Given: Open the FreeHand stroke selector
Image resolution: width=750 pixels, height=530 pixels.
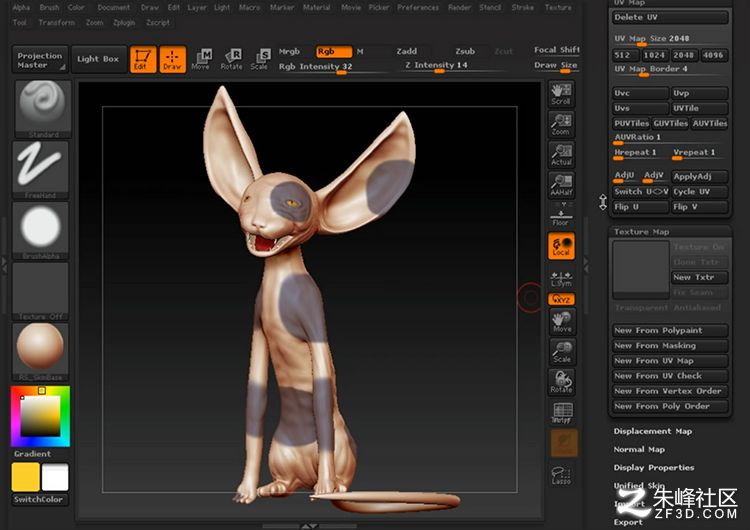Looking at the screenshot, I should (41, 169).
